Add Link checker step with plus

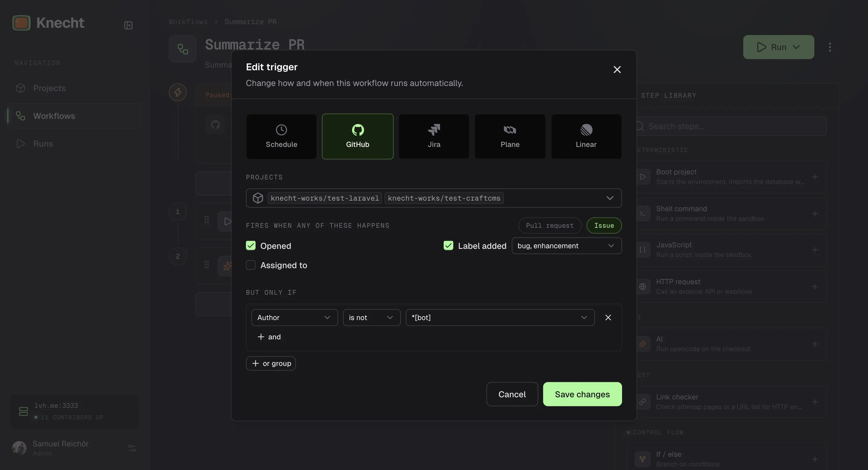(815, 402)
